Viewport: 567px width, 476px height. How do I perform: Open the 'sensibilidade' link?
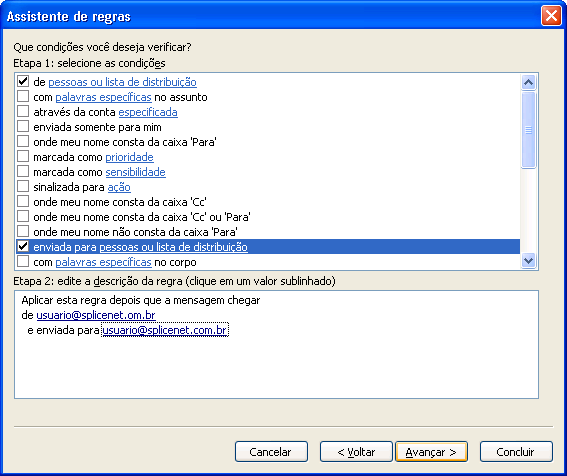tap(136, 172)
